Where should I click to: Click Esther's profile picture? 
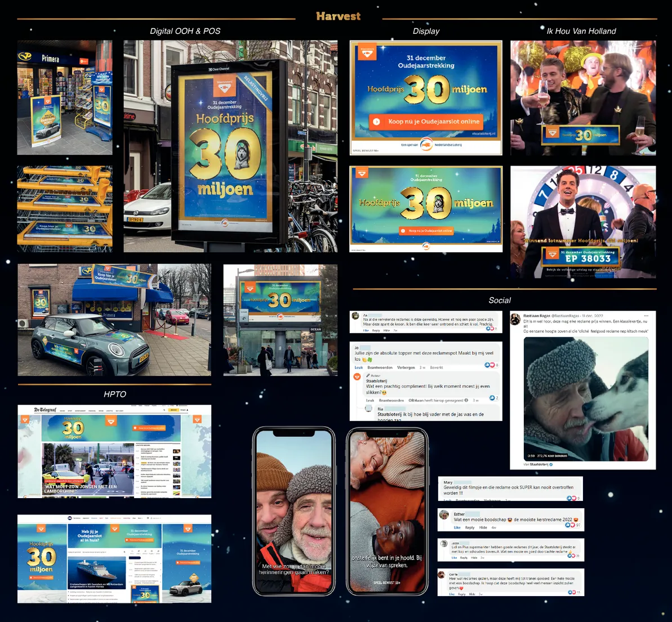(444, 515)
